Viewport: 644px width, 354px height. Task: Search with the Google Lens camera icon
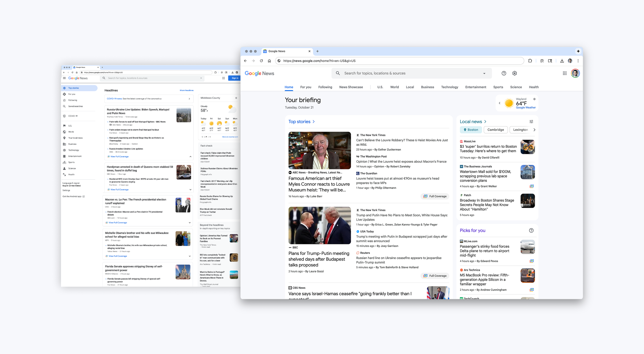click(542, 60)
